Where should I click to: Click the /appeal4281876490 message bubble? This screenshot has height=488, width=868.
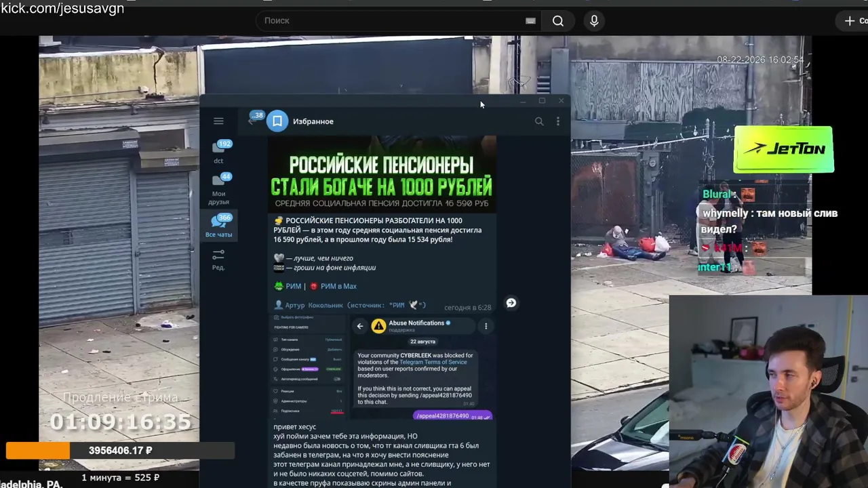tap(452, 415)
